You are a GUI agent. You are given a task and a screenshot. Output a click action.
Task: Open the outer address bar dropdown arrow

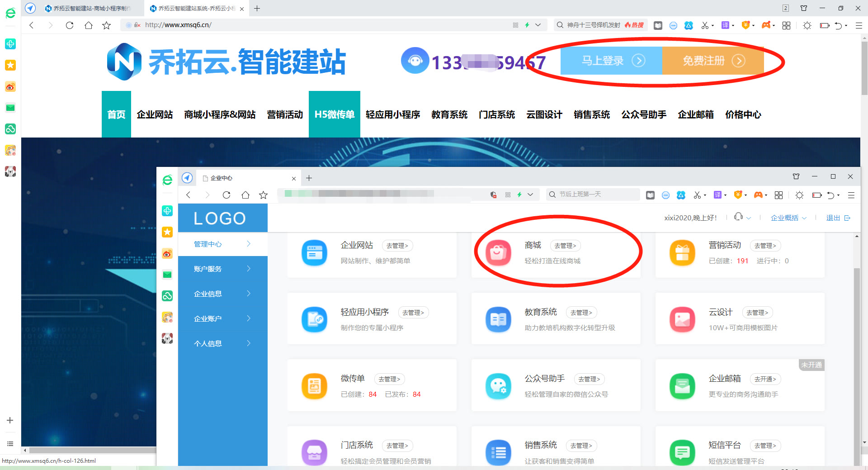(538, 25)
